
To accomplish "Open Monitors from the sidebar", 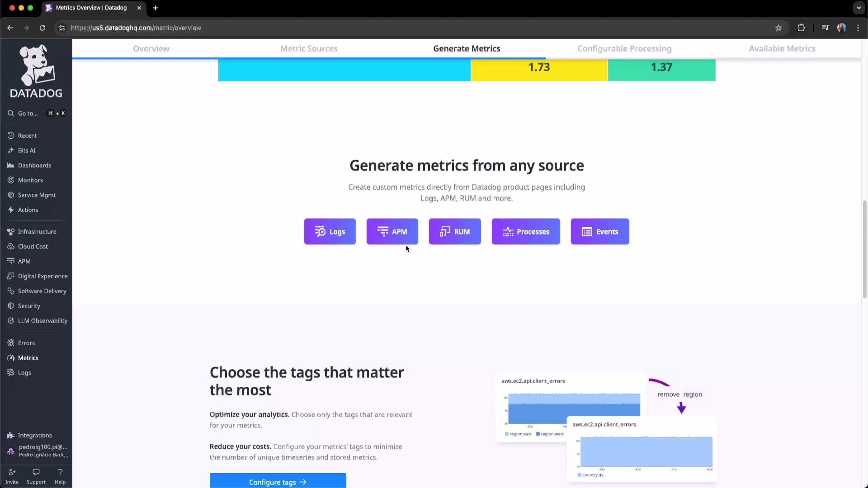I will click(x=30, y=180).
